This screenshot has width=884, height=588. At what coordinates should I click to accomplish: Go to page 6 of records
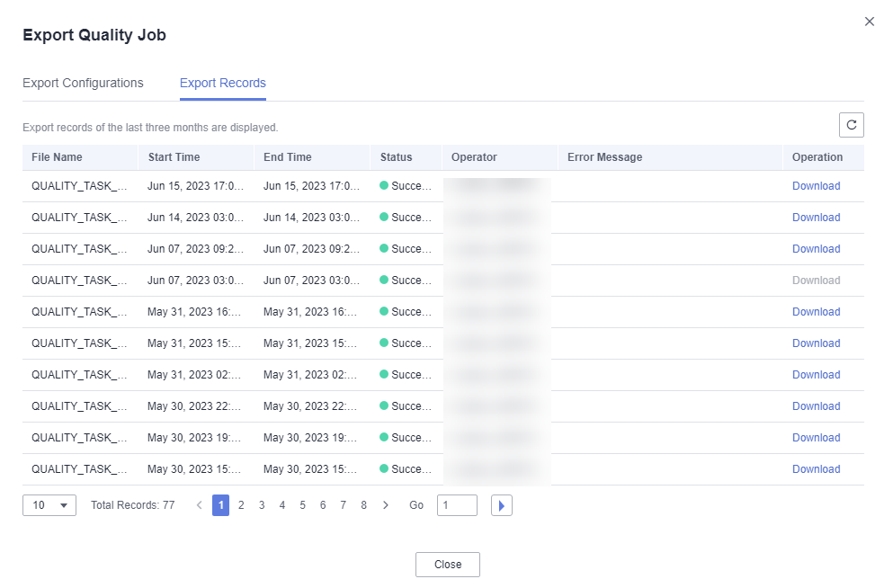click(x=323, y=505)
